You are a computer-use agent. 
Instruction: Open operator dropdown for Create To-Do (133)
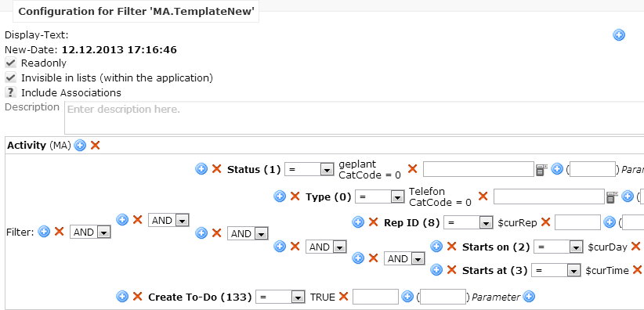coord(280,297)
